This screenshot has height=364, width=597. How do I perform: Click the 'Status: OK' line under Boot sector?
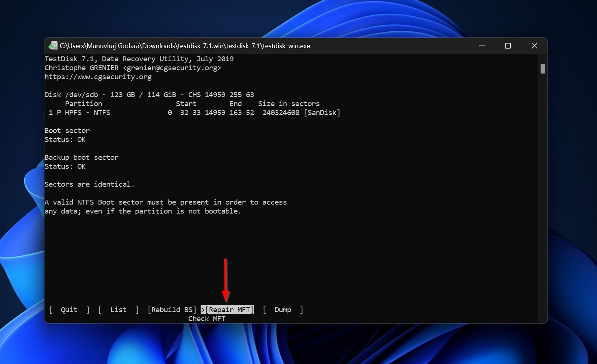tap(65, 140)
